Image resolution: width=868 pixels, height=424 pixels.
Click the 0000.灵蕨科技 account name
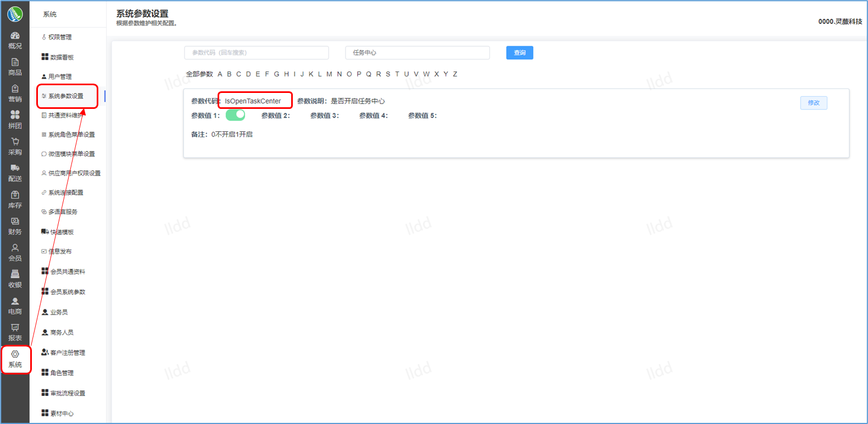(840, 21)
